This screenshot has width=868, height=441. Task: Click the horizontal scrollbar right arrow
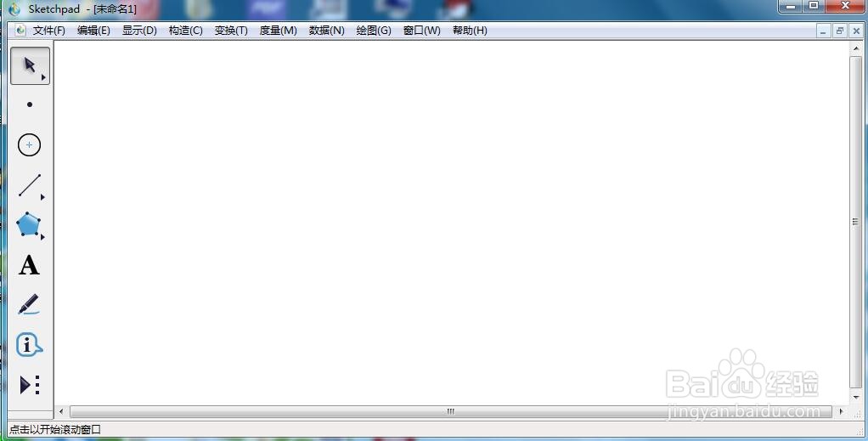[842, 411]
